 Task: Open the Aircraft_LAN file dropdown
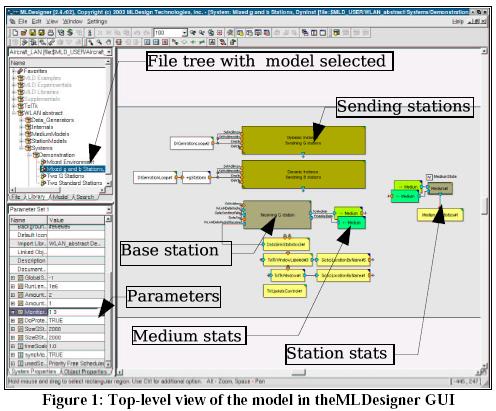[109, 52]
